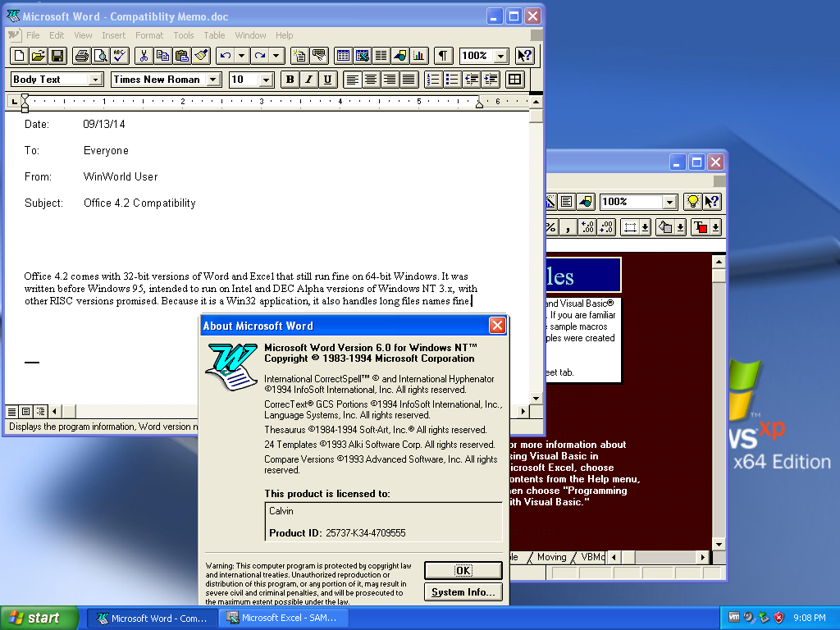Decrease paragraph indent in Word
The height and width of the screenshot is (630, 840).
pyautogui.click(x=472, y=80)
